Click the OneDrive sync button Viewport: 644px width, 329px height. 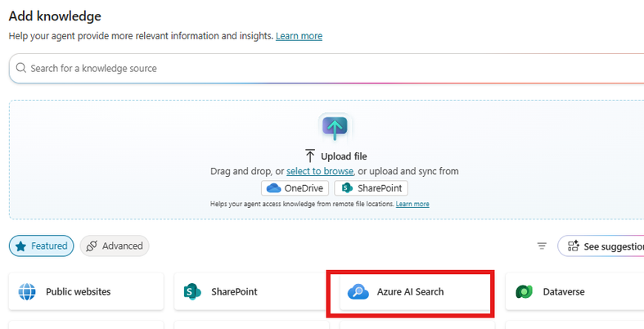(x=295, y=188)
